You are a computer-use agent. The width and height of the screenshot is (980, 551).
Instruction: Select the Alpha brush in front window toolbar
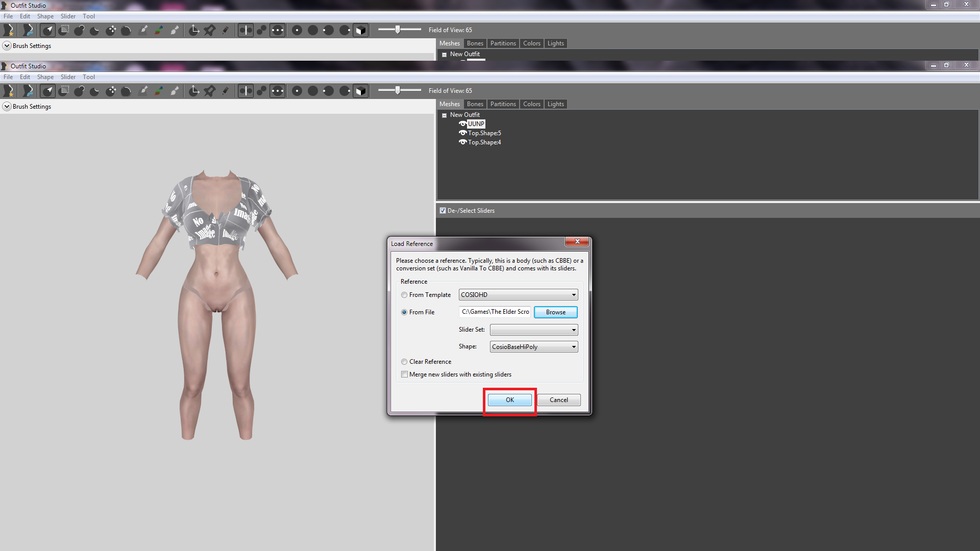click(x=175, y=91)
